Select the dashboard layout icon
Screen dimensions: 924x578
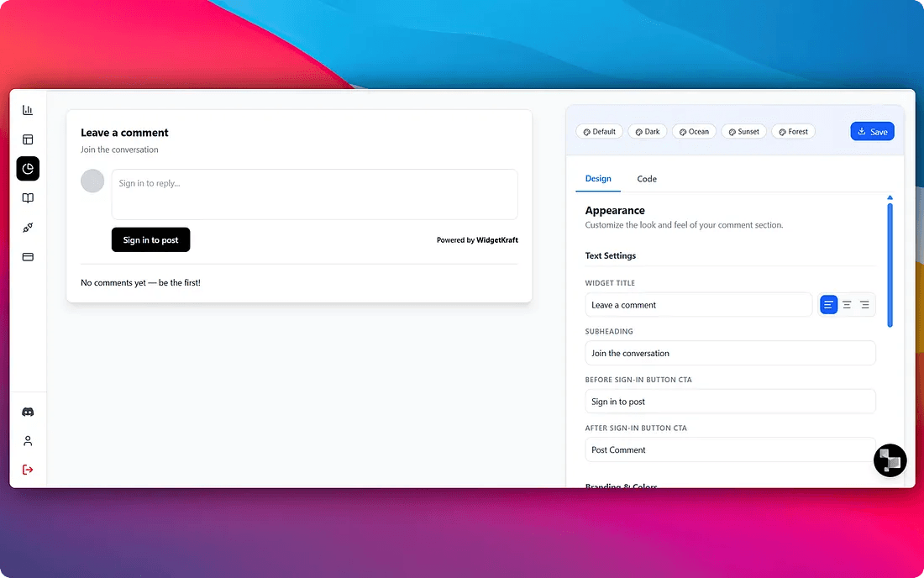[x=28, y=139]
